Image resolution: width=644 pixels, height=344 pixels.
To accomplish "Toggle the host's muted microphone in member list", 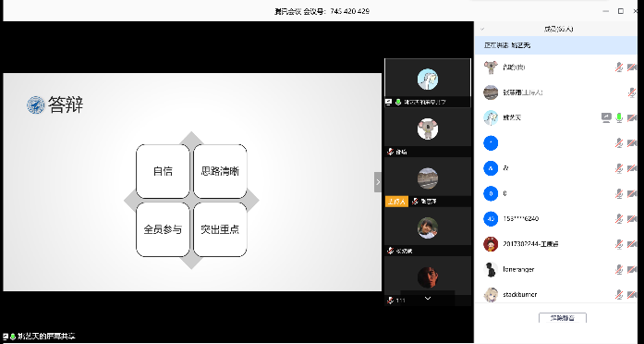I will pyautogui.click(x=632, y=92).
